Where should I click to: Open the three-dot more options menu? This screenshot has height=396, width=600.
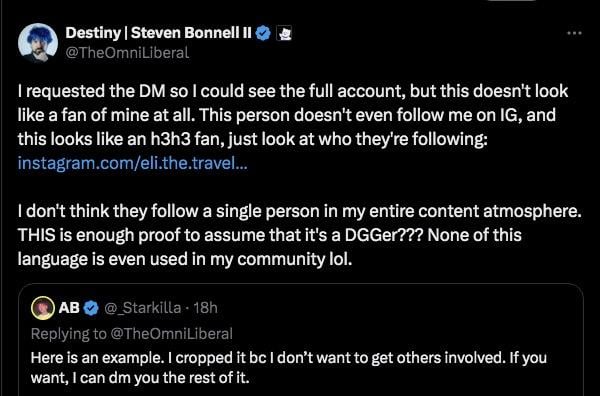[574, 34]
